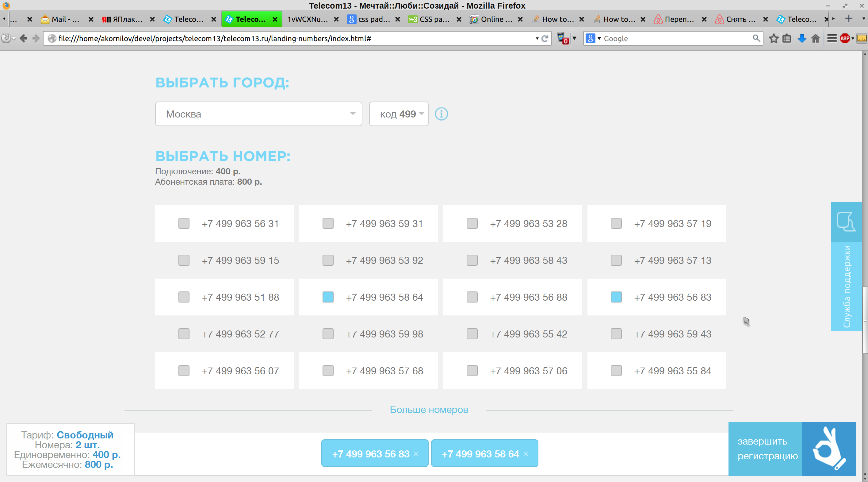The image size is (868, 482).
Task: Switch to the 1vWCXNu tab
Action: [x=308, y=19]
